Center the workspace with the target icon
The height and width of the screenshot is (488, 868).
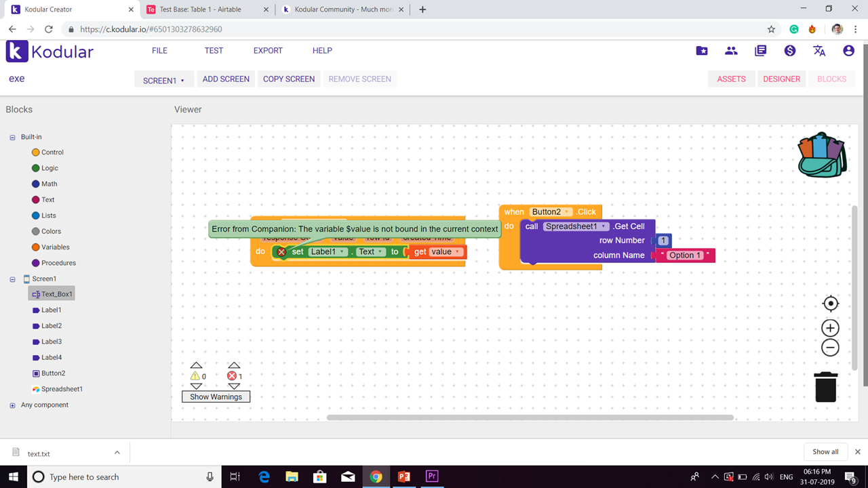pos(830,304)
